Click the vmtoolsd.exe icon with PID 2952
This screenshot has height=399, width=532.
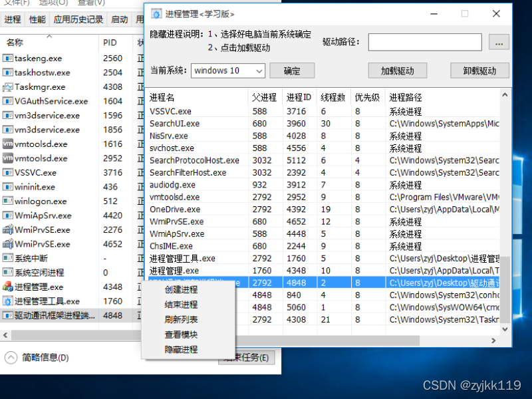tap(7, 158)
